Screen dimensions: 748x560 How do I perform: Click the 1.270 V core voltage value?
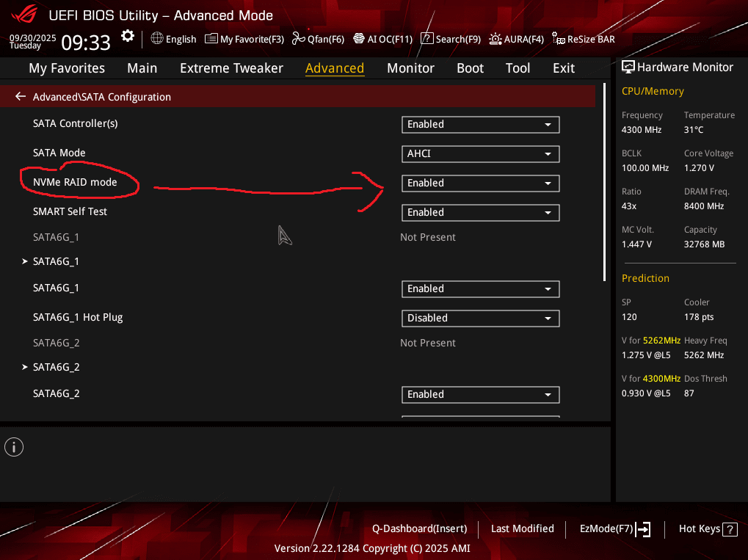coord(699,168)
